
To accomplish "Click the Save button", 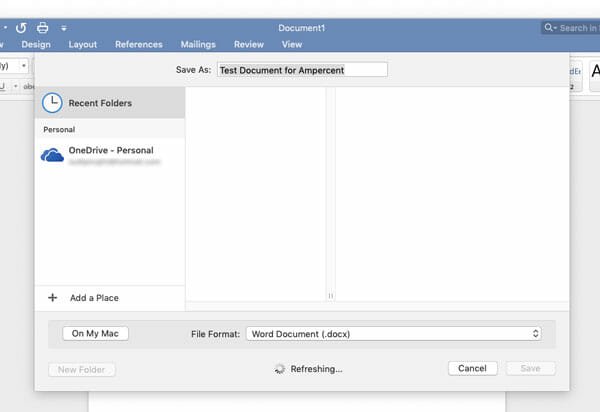I will pyautogui.click(x=530, y=368).
